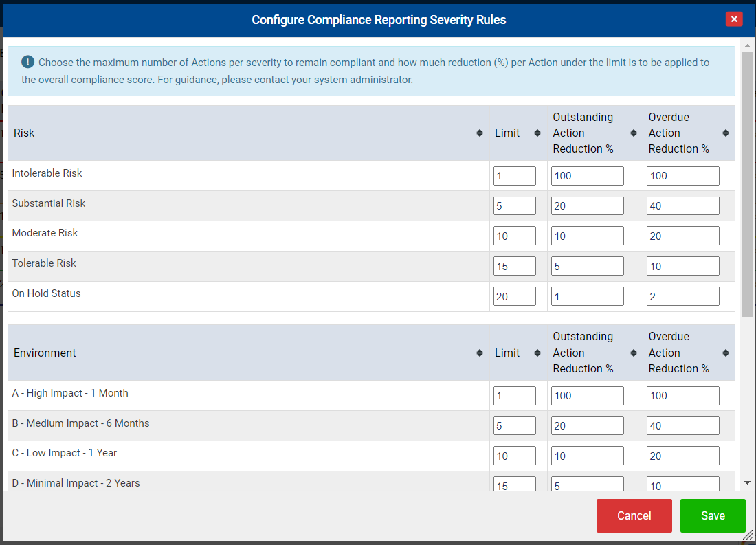The width and height of the screenshot is (756, 545).
Task: Edit Outstanding reduction for Substantial Risk
Action: (587, 206)
